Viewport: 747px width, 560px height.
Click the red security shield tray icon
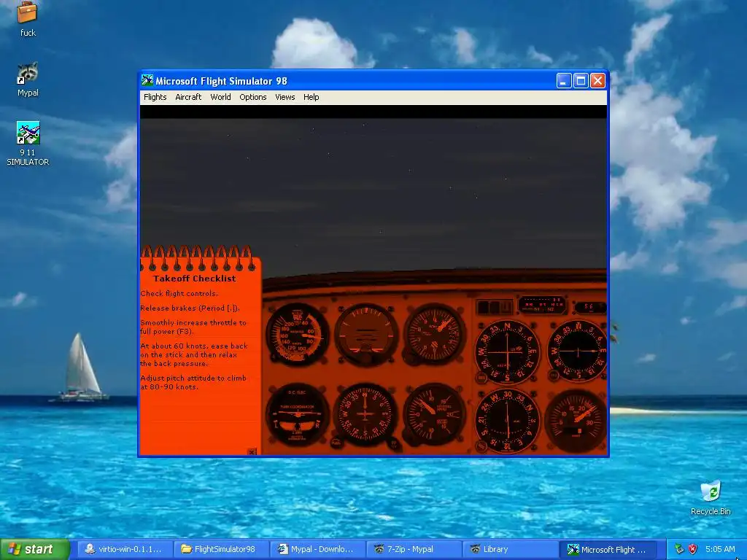(692, 549)
